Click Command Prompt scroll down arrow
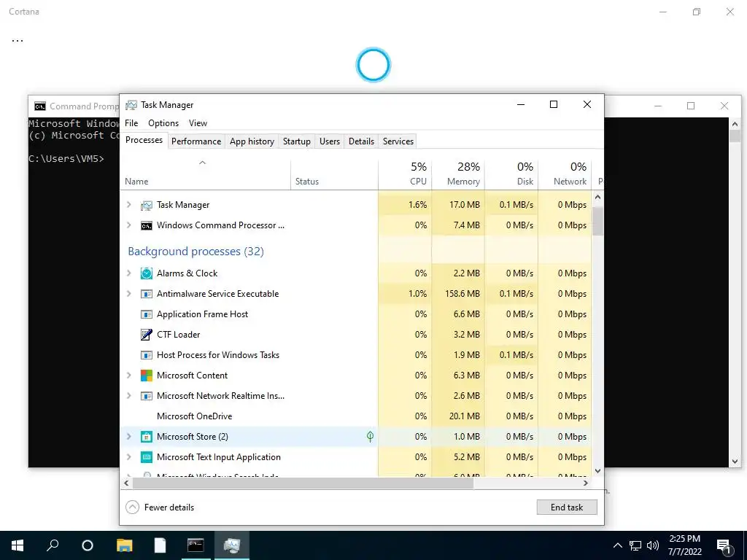Image resolution: width=747 pixels, height=560 pixels. click(x=735, y=462)
